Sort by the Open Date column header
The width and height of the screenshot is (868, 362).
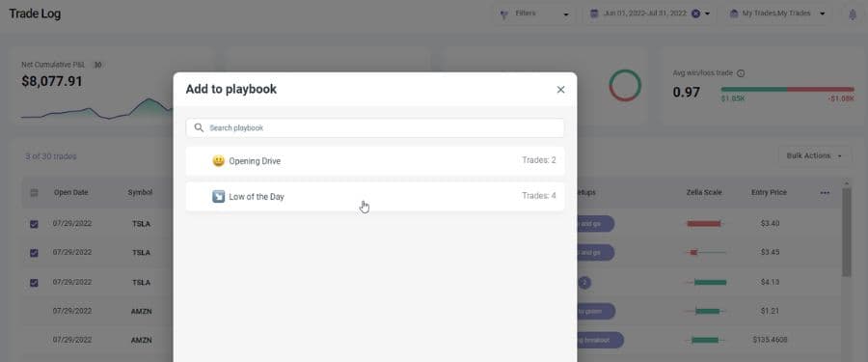tap(70, 193)
